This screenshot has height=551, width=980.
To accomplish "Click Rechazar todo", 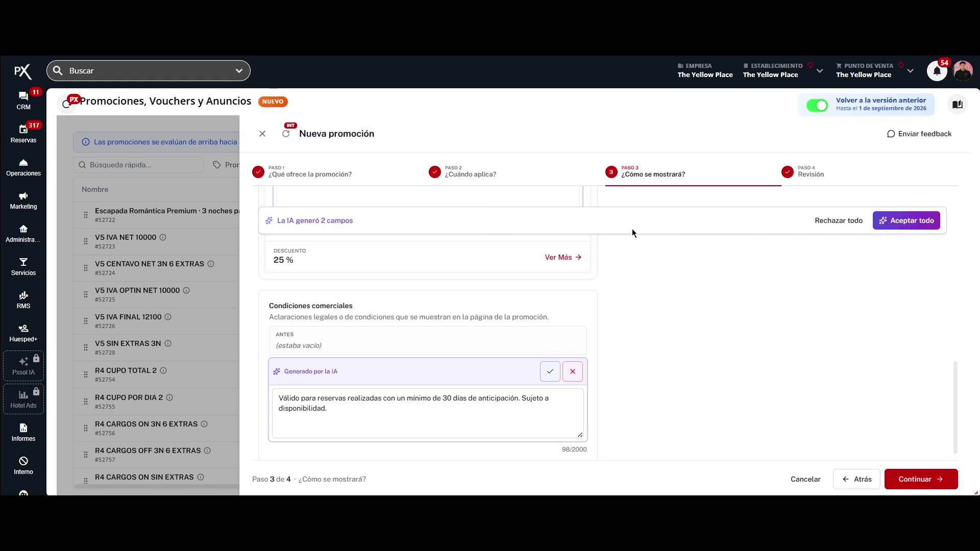I will coord(839,220).
